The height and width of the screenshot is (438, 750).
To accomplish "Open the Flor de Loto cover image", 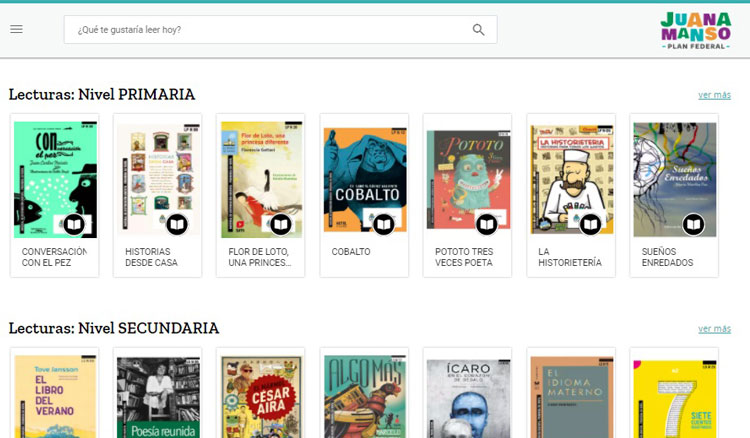I will pos(262,179).
